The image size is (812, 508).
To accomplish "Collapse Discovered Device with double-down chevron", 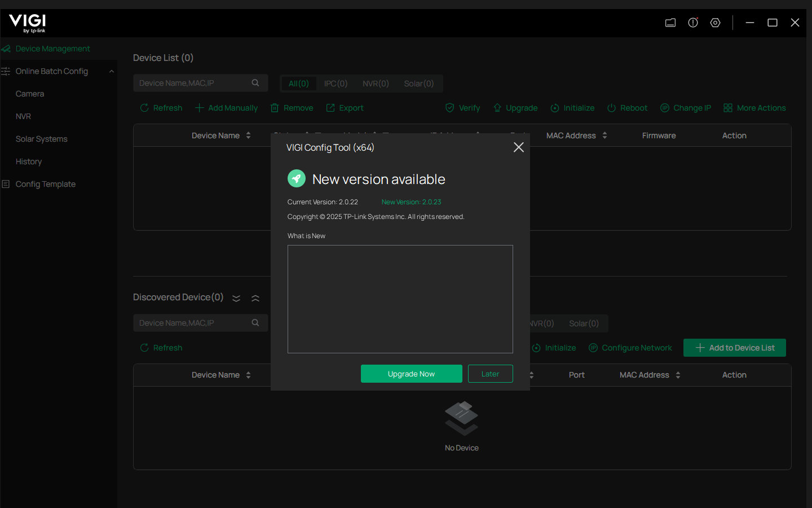I will (236, 298).
